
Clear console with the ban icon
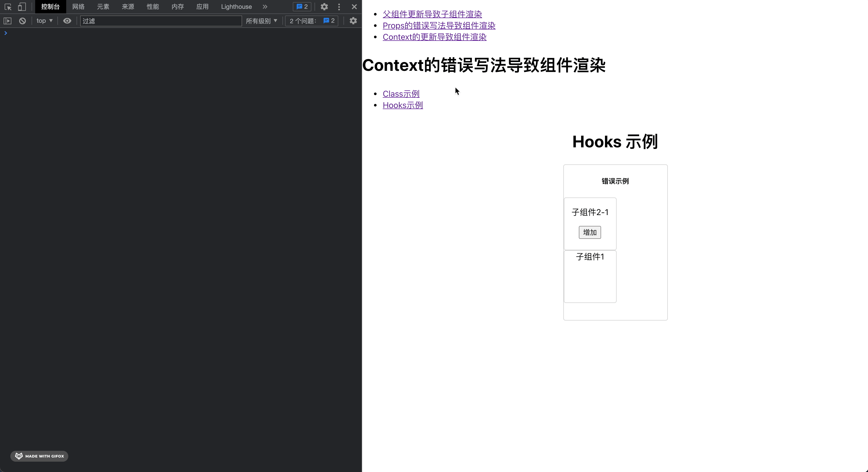click(22, 21)
